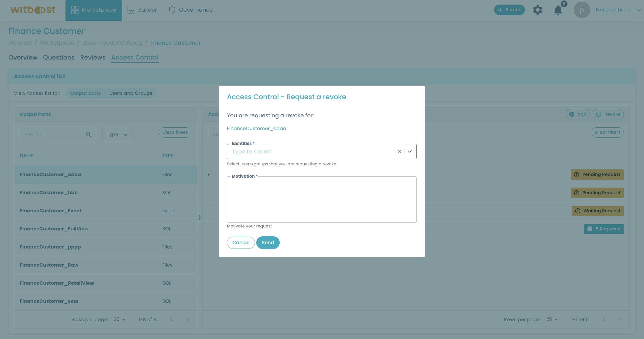The height and width of the screenshot is (339, 644).
Task: Click the Output ports toggle filter
Action: coord(85,93)
